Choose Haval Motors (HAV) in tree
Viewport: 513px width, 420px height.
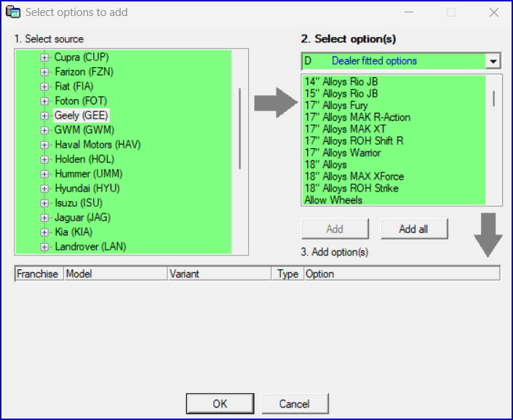click(x=98, y=145)
